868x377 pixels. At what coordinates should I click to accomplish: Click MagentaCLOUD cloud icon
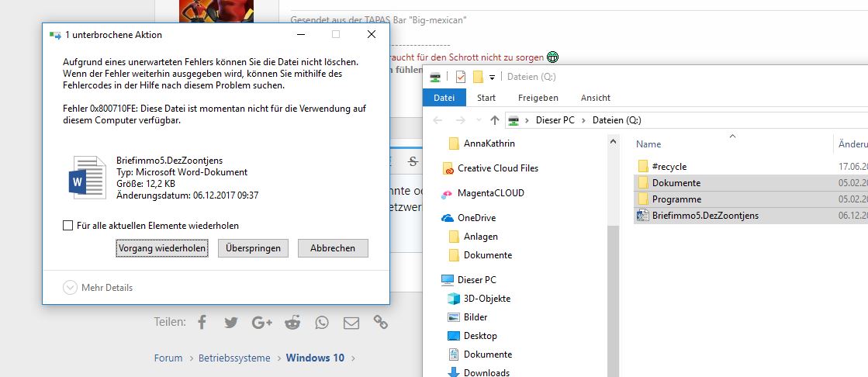448,194
